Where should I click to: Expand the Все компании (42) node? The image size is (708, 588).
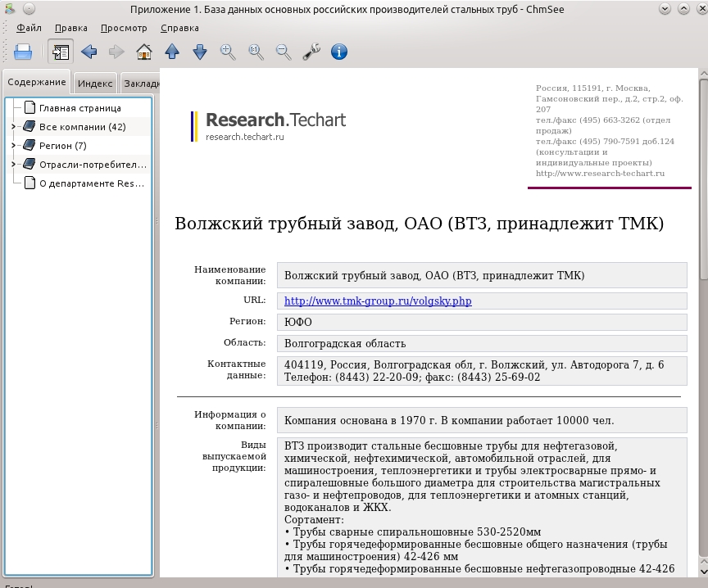(x=14, y=127)
